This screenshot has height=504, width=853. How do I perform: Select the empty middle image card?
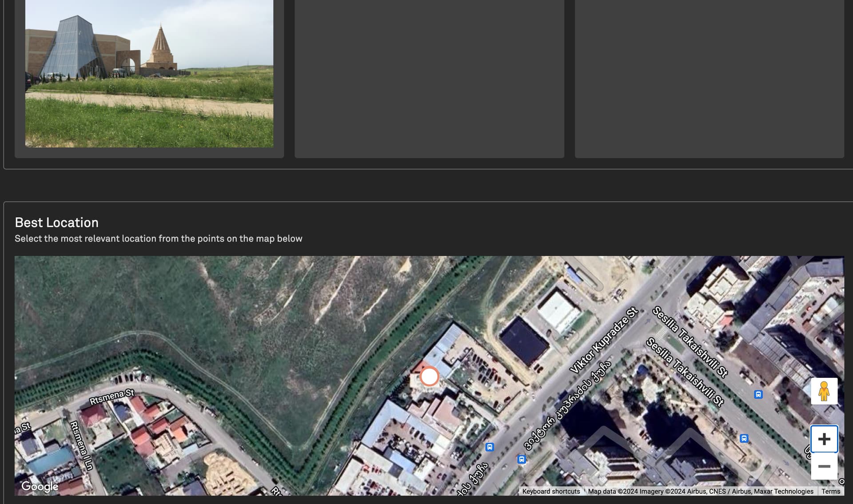[x=429, y=79]
